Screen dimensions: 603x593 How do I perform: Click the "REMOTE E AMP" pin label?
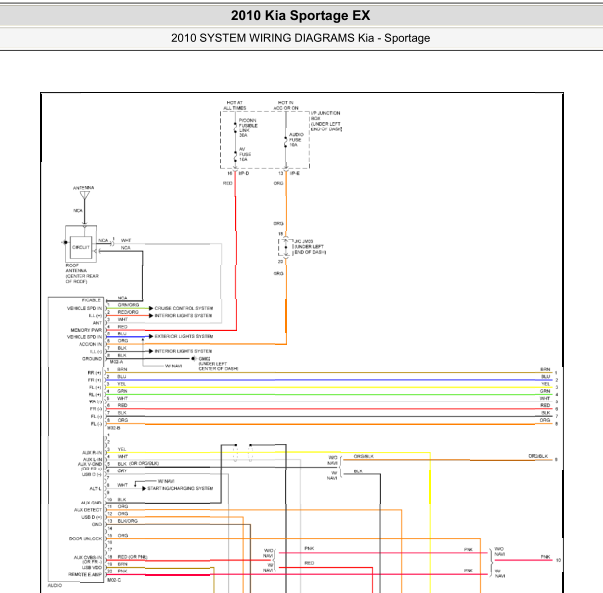[85, 575]
